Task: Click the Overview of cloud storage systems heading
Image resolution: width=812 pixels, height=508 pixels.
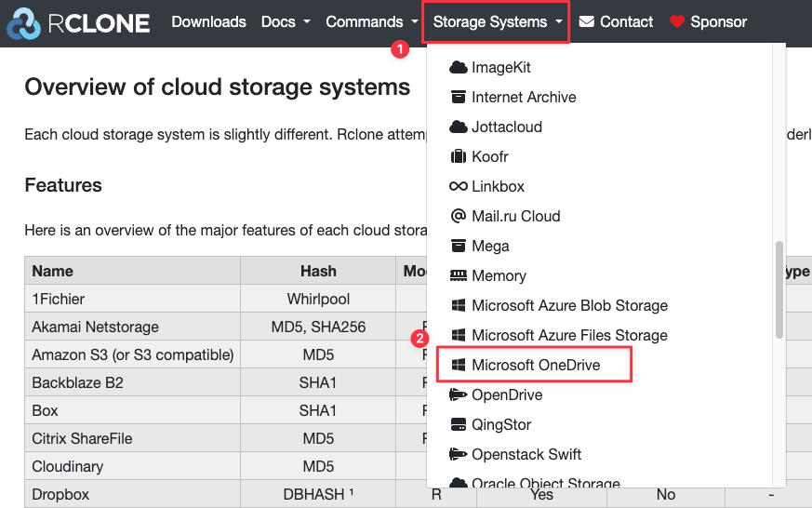Action: (x=218, y=87)
